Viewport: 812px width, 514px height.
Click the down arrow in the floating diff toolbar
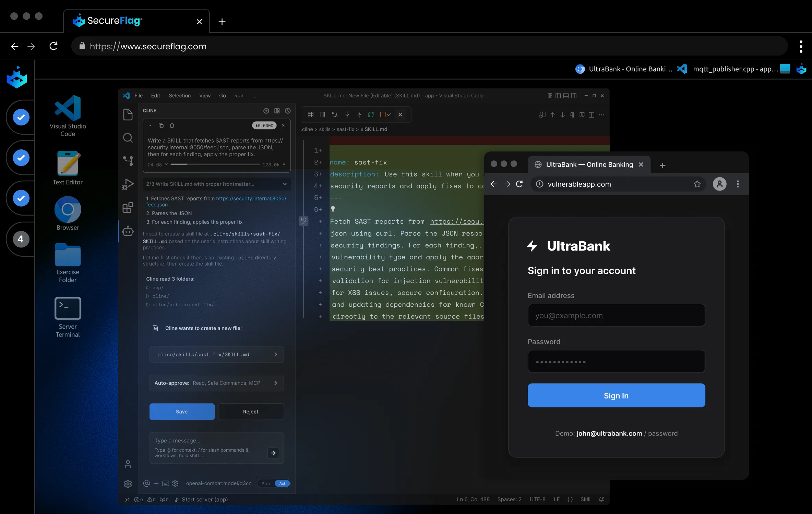347,114
